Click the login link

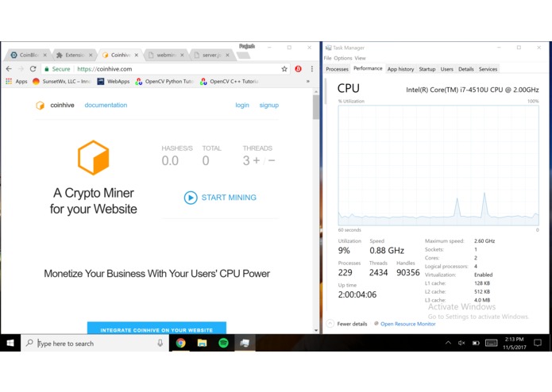pyautogui.click(x=242, y=105)
